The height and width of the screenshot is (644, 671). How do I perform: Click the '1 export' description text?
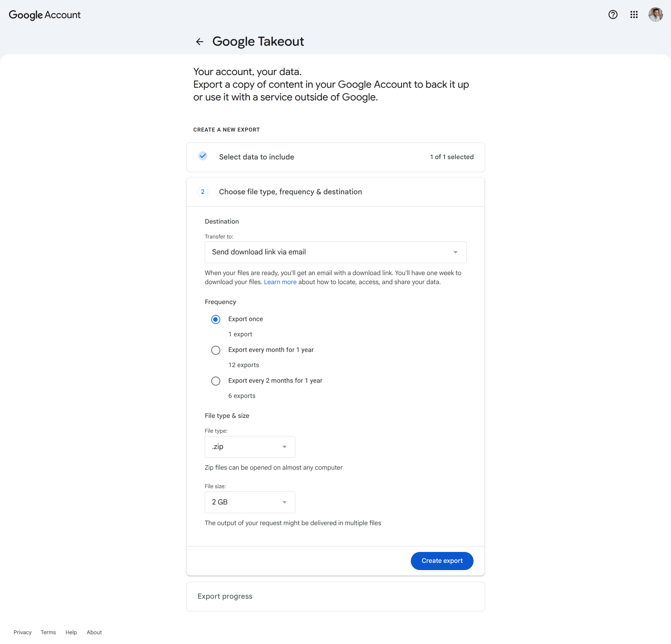(x=240, y=334)
